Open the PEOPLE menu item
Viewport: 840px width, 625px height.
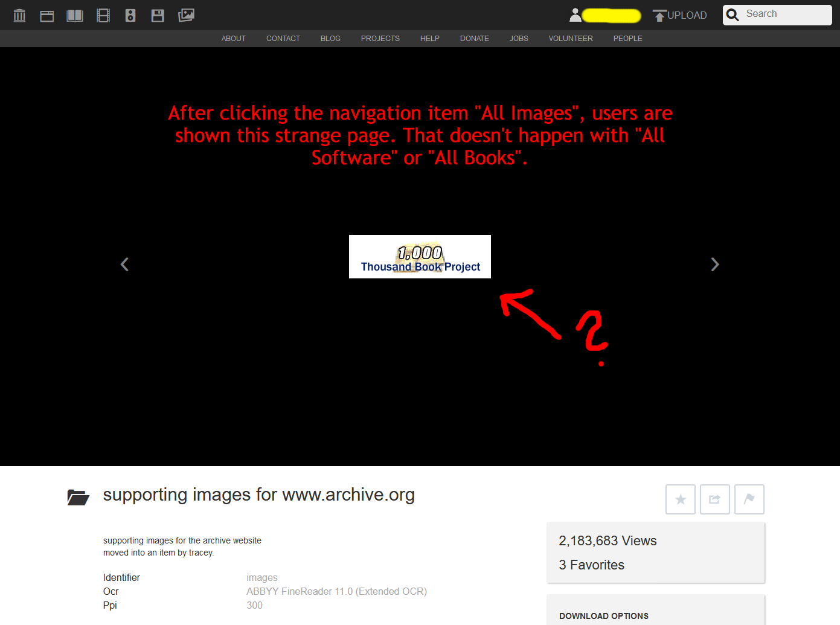628,39
